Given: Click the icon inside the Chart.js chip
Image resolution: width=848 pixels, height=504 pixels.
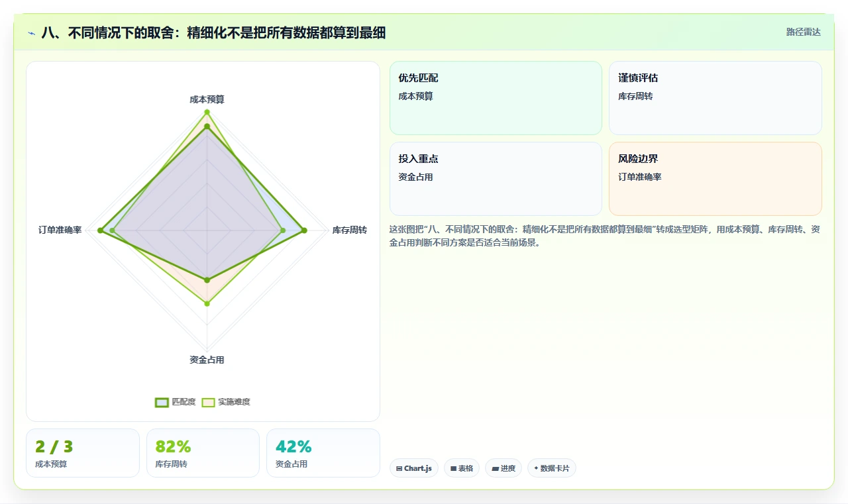Looking at the screenshot, I should coord(399,468).
